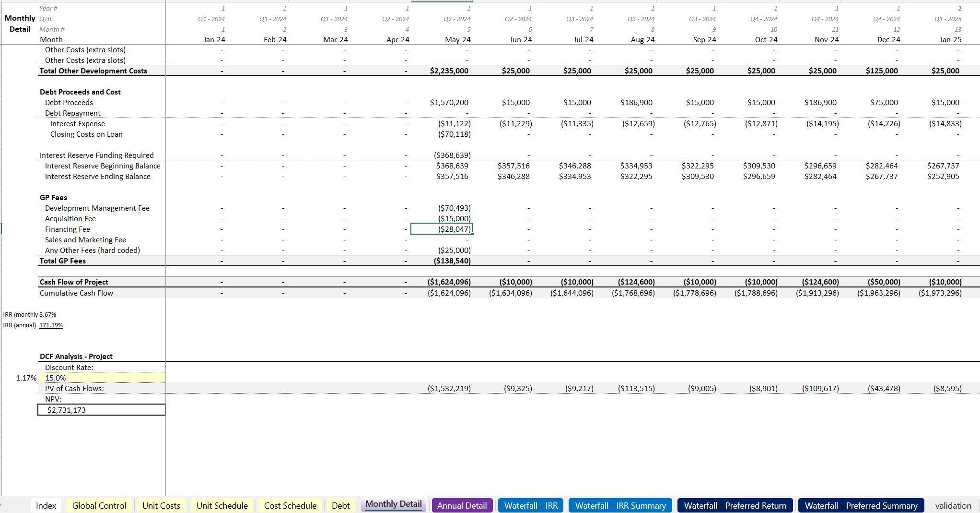The image size is (980, 513).
Task: Click Sep-24 Cumulative Cash Flow ($1,778,696)
Action: click(x=695, y=293)
